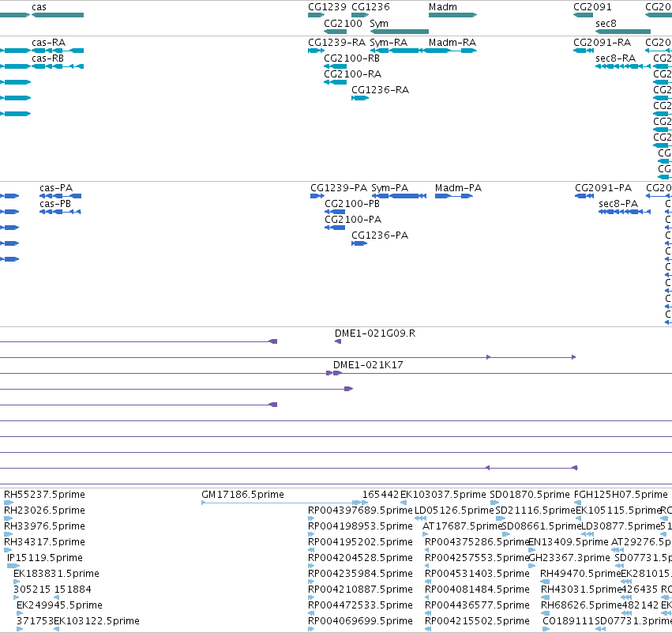
Task: Click the EK183831.5prime EST label
Action: click(56, 575)
